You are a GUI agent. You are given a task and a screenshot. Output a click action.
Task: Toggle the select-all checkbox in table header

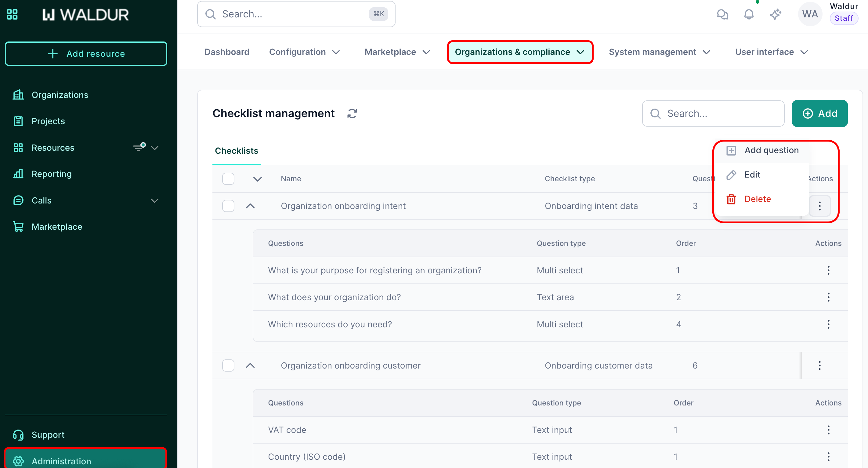[228, 178]
